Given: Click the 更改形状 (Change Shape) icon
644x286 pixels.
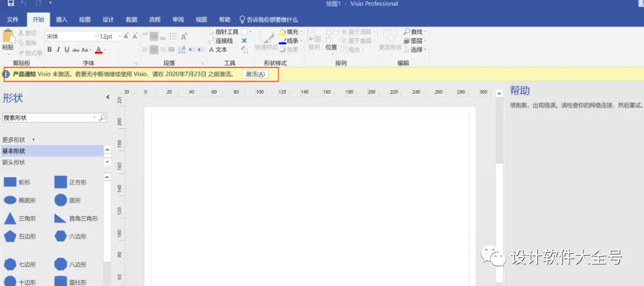Looking at the screenshot, I should (390, 36).
